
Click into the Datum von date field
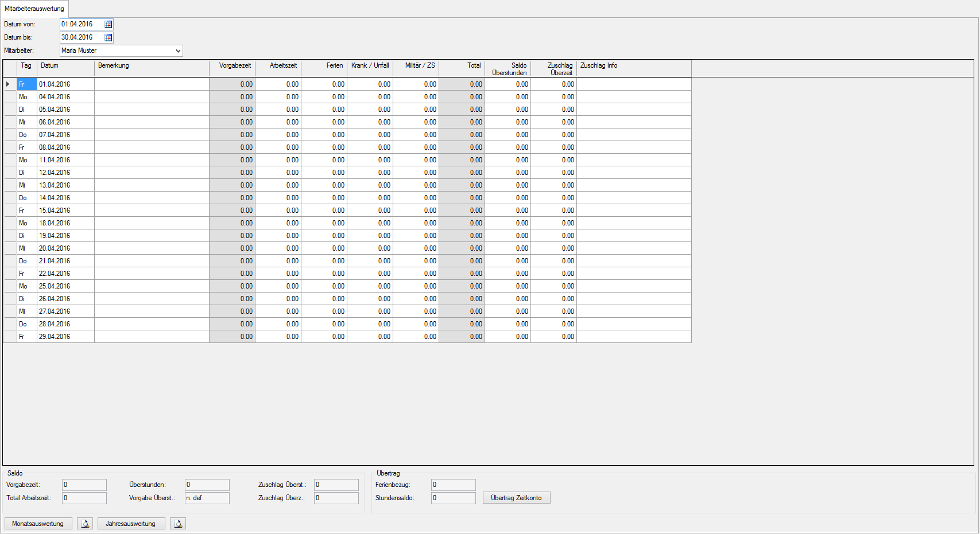click(x=81, y=25)
